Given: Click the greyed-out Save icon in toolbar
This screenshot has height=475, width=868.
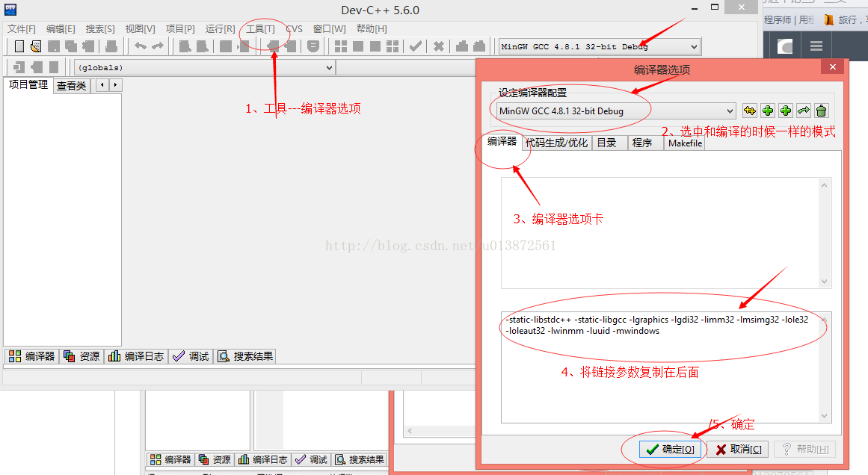Looking at the screenshot, I should (54, 46).
